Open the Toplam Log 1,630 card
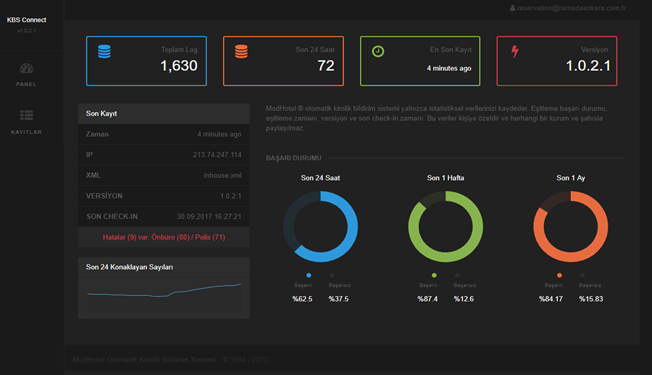 coord(146,61)
